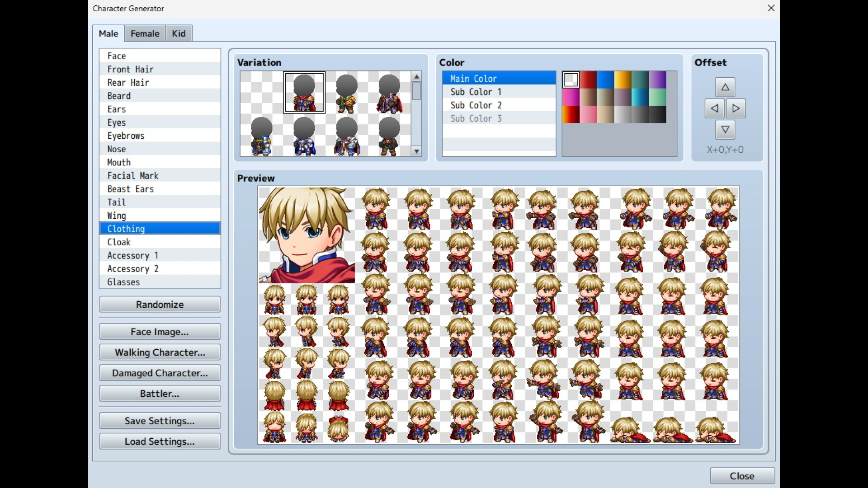The height and width of the screenshot is (488, 868).
Task: Switch to the Female tab
Action: click(x=144, y=33)
